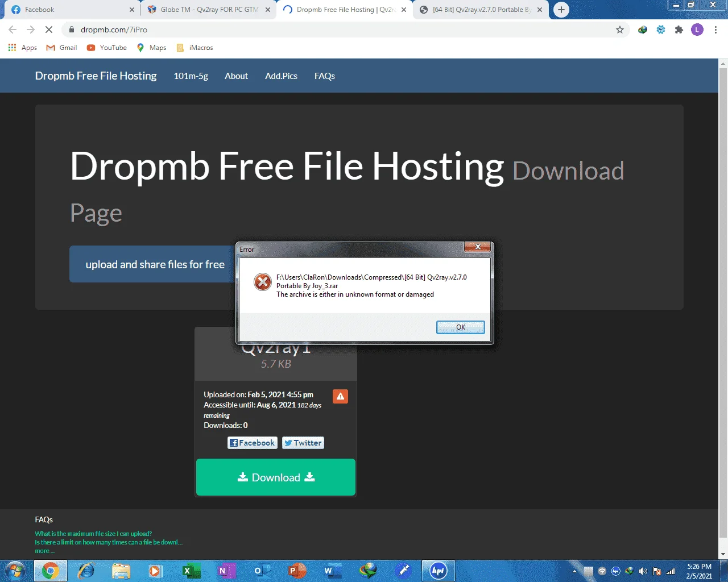Launch Outlook from the taskbar
Image resolution: width=728 pixels, height=582 pixels.
tap(261, 571)
